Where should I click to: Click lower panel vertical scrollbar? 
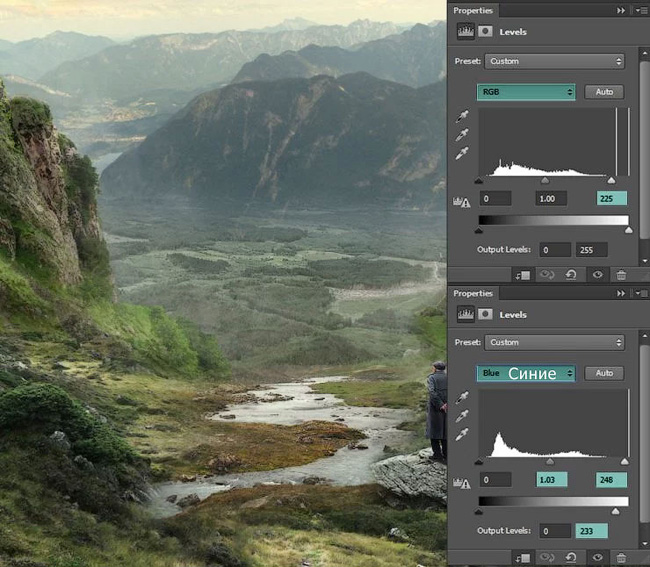click(x=644, y=433)
